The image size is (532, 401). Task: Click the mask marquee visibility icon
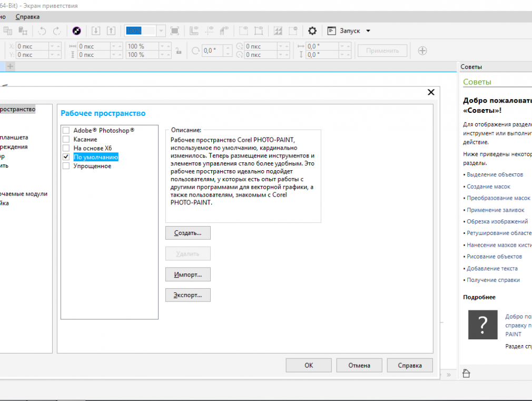pos(243,31)
